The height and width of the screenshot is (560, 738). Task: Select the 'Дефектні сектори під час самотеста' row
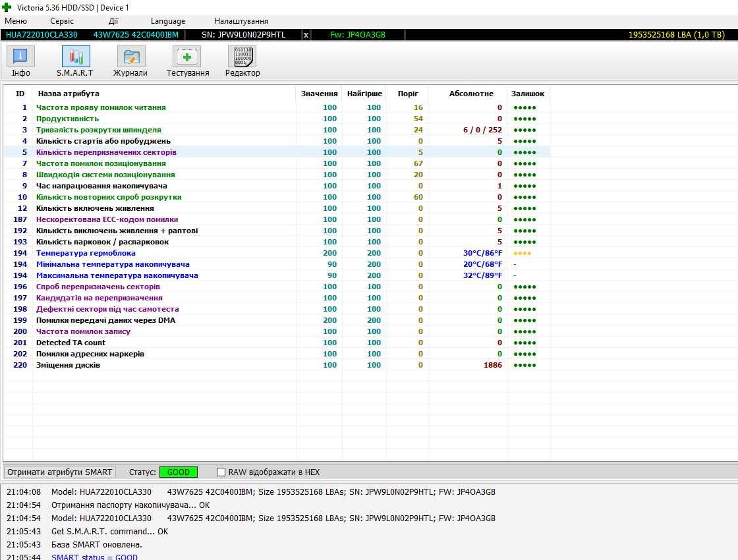pos(277,309)
